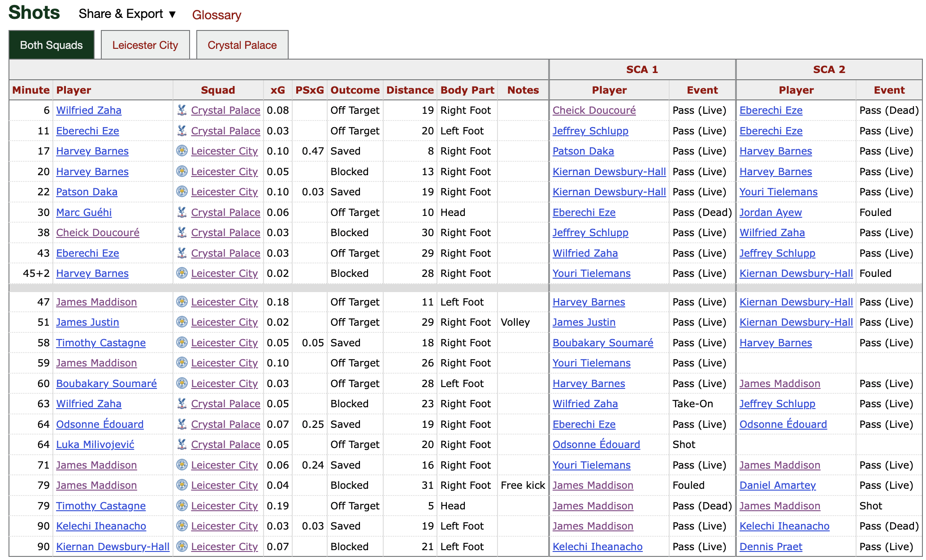Open the Share & Export dropdown
The height and width of the screenshot is (560, 926).
click(x=127, y=14)
